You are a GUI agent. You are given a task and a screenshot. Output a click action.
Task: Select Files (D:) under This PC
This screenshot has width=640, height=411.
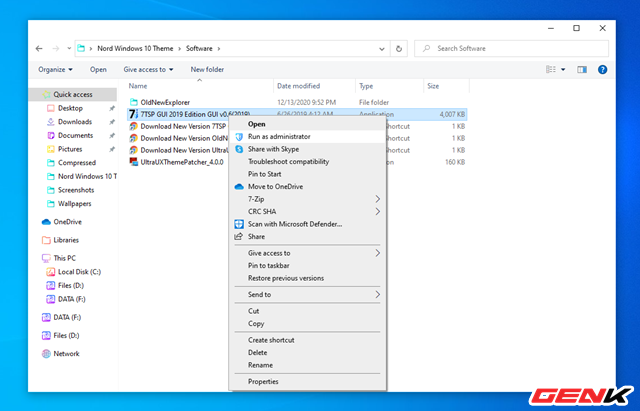71,285
